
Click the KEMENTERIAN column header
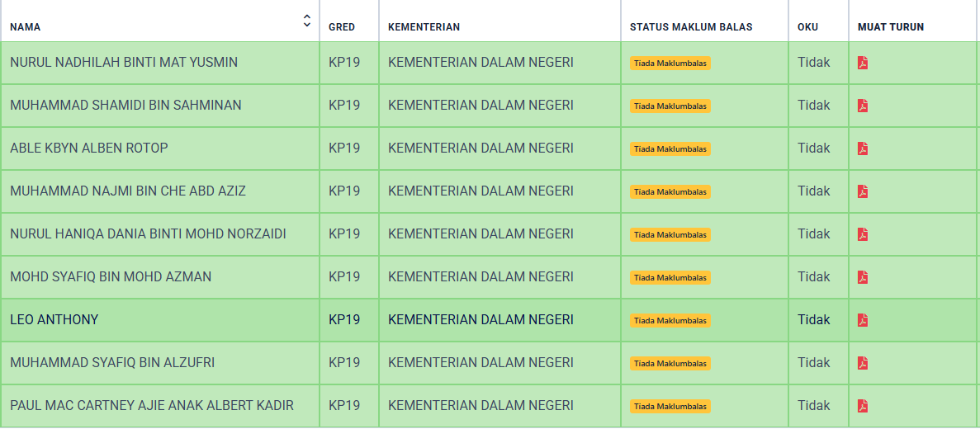coord(424,27)
